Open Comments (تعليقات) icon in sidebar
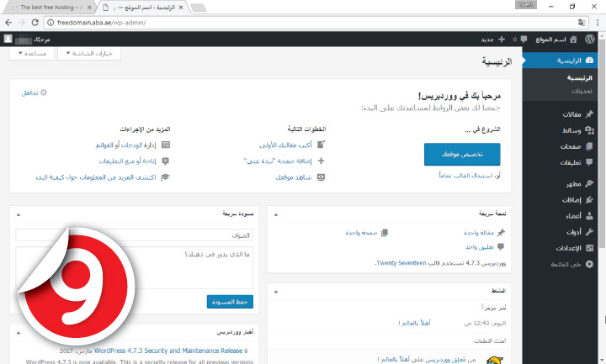This screenshot has width=606, height=364. 589,162
